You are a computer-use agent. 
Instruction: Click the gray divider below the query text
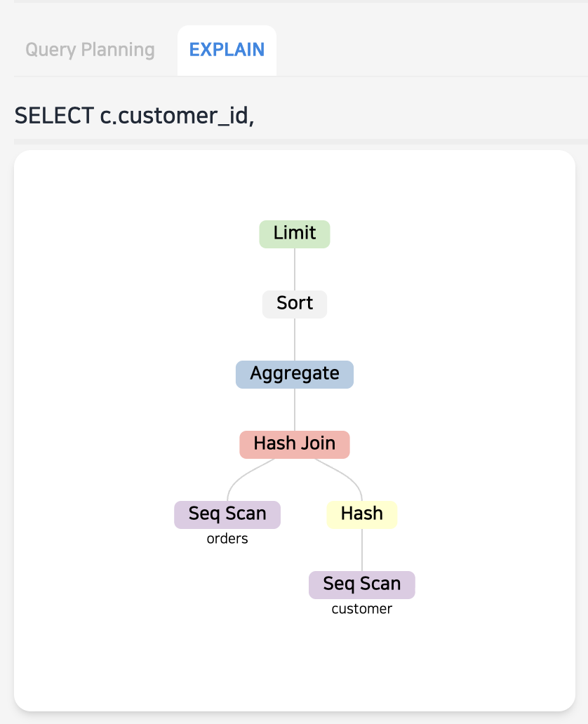295,142
